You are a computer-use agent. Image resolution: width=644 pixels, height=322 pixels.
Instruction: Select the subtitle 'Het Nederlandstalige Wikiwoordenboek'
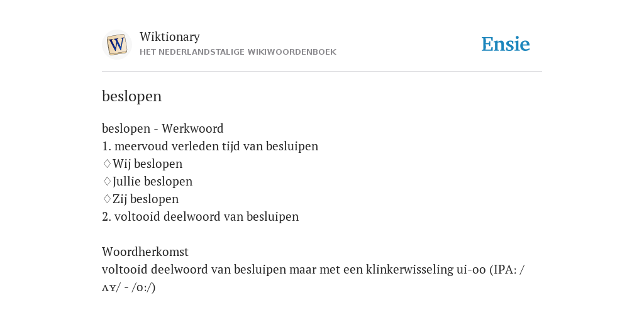pos(238,52)
